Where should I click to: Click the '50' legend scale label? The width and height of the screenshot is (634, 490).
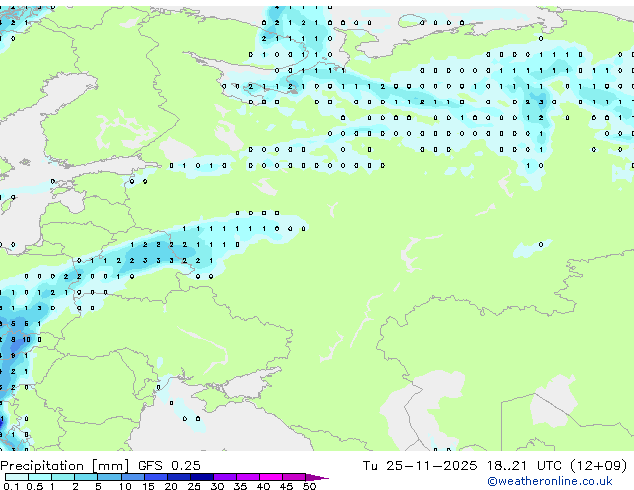pos(310,486)
